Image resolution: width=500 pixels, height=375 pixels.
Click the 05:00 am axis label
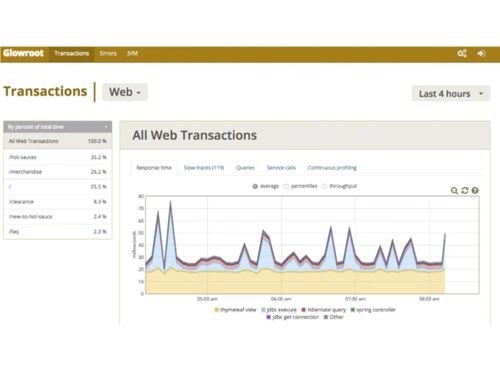[x=207, y=299]
